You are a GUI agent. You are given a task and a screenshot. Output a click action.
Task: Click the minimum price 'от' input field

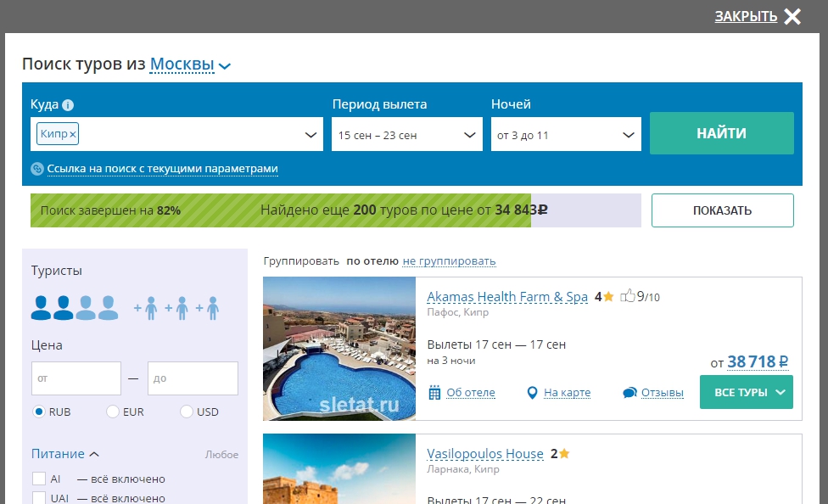coord(76,378)
